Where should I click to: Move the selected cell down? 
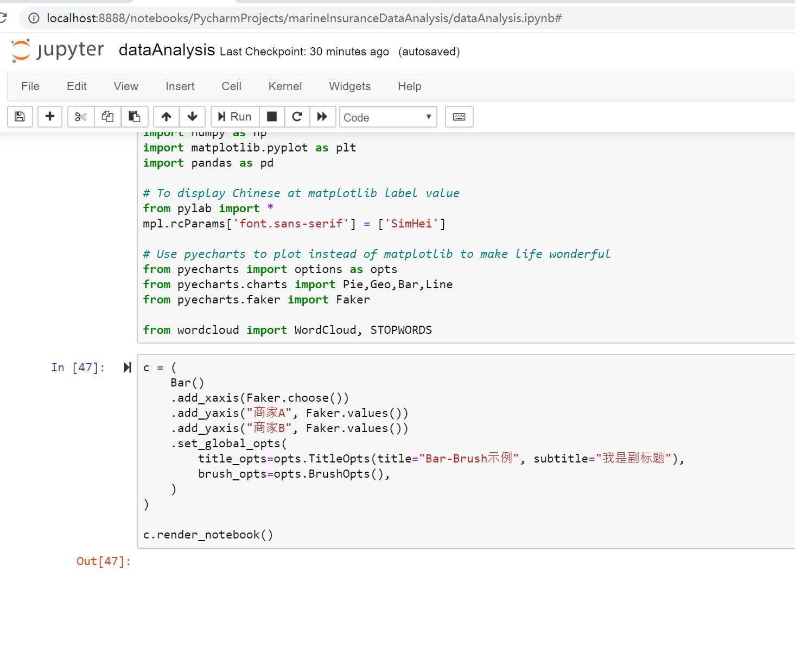(x=192, y=117)
